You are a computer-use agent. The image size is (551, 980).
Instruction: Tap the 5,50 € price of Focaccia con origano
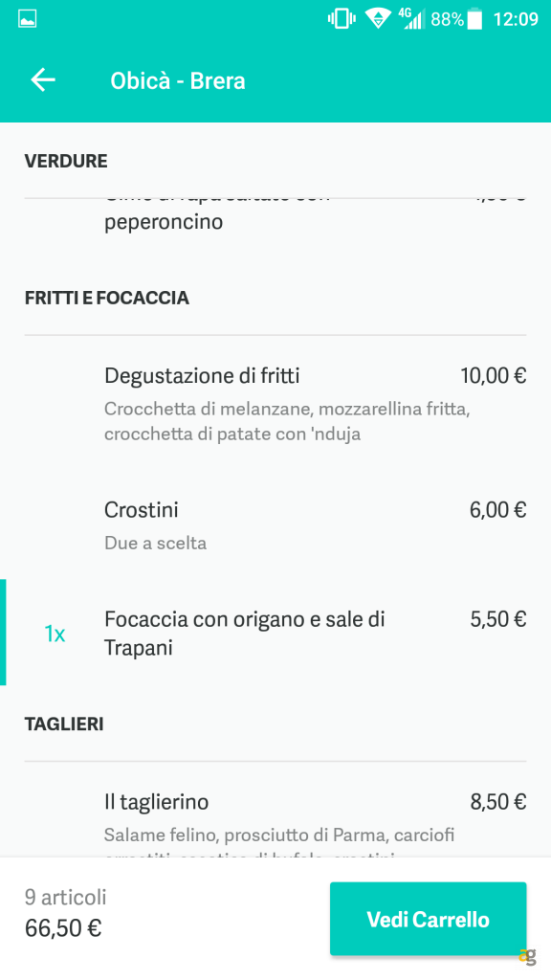coord(497,619)
